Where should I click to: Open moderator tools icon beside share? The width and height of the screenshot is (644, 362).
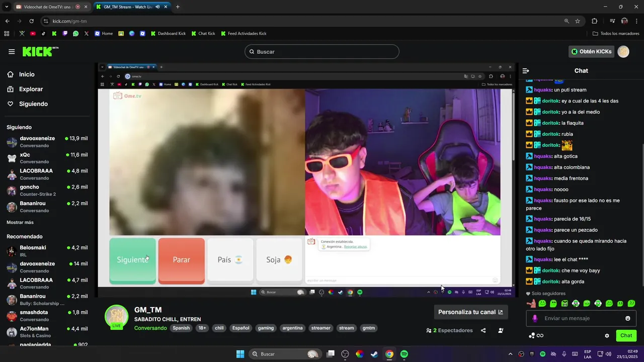pyautogui.click(x=501, y=330)
